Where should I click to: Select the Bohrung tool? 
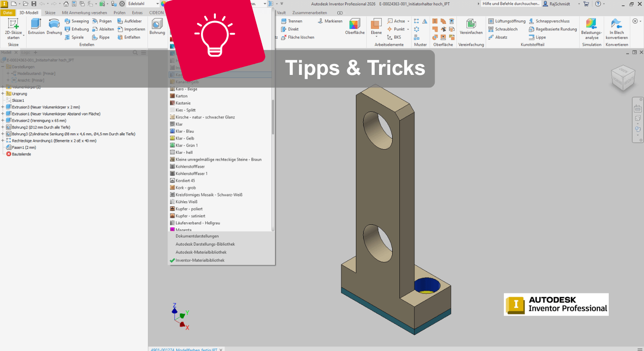click(157, 27)
